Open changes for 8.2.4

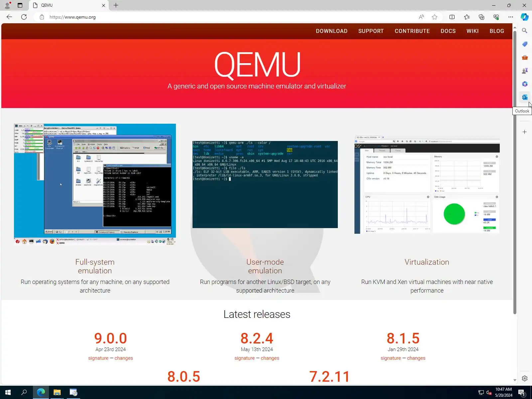270,358
